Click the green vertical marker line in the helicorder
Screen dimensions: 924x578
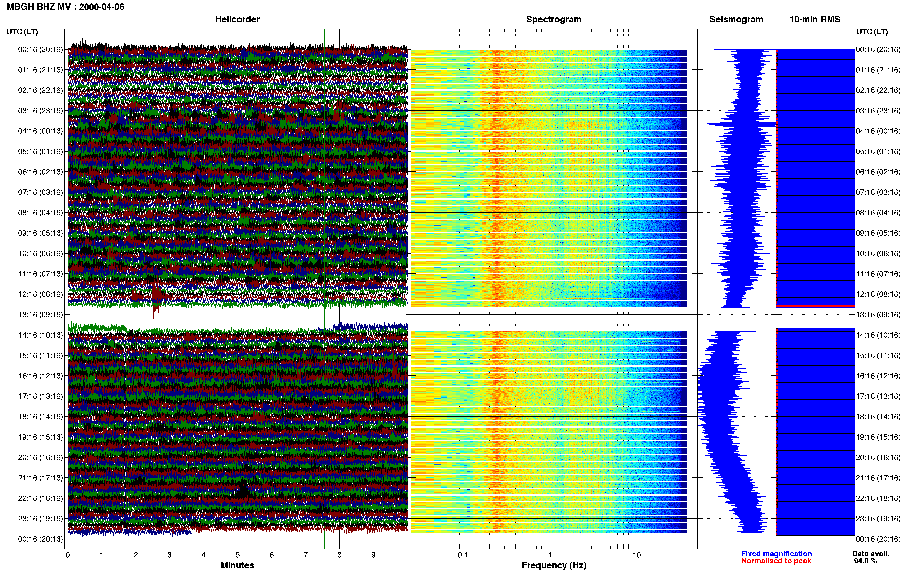pyautogui.click(x=324, y=289)
